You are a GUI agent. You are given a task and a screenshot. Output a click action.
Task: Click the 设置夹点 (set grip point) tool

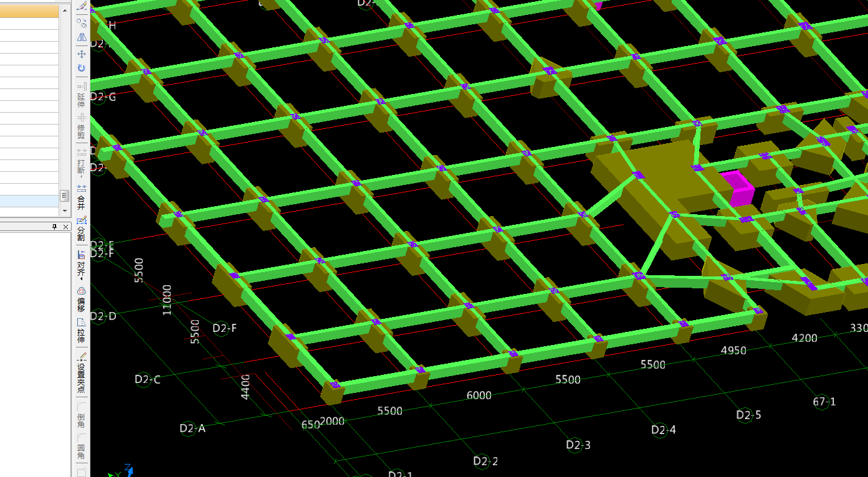pyautogui.click(x=82, y=372)
